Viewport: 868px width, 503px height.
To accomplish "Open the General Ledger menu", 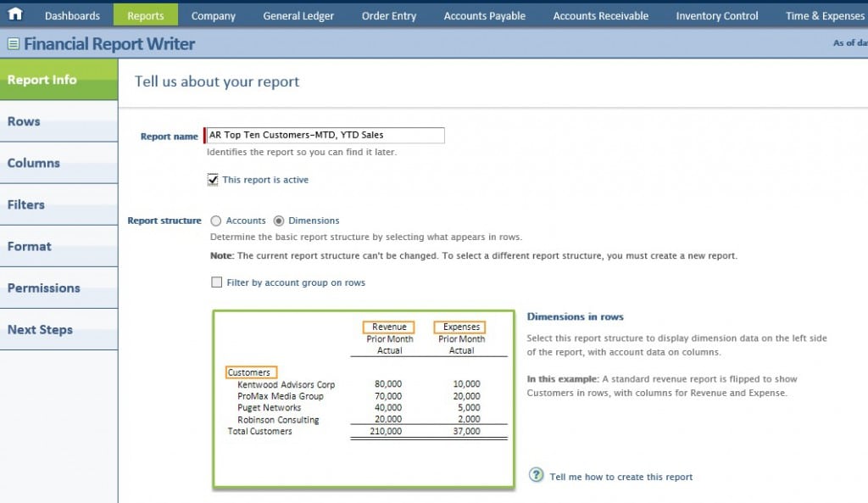I will click(x=298, y=15).
